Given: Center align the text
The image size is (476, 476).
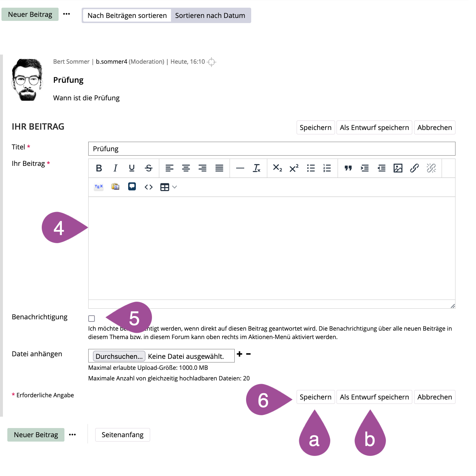Looking at the screenshot, I should coord(186,168).
